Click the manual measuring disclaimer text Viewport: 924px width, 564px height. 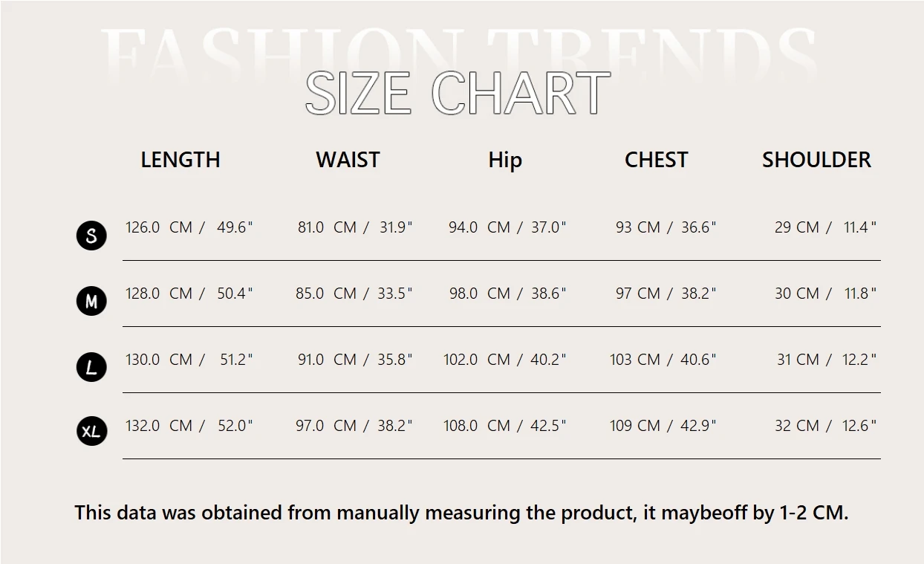(461, 513)
